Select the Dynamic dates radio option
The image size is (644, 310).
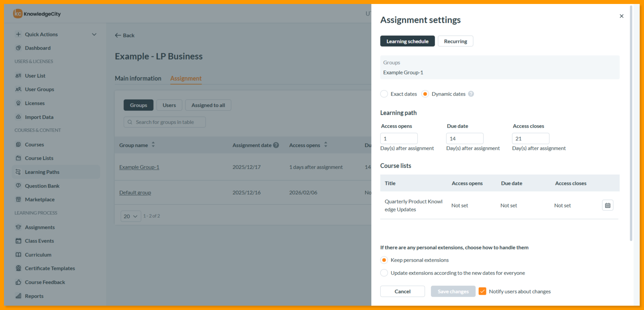click(x=425, y=94)
